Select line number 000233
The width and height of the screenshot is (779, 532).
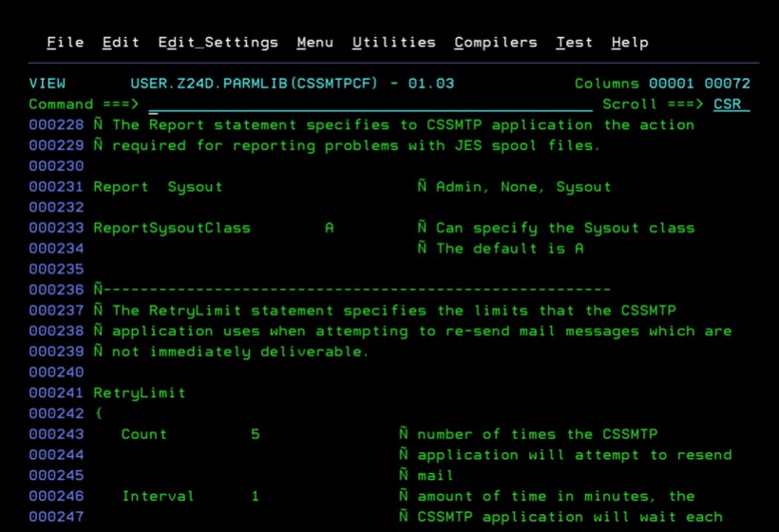click(56, 228)
